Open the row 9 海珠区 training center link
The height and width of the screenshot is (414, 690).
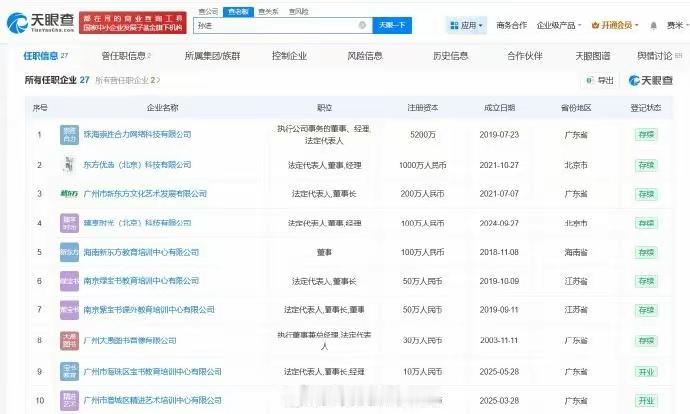(x=153, y=372)
